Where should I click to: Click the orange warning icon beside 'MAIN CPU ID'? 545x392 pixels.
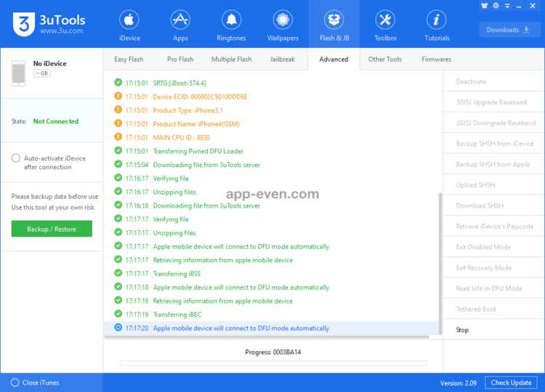tap(118, 136)
